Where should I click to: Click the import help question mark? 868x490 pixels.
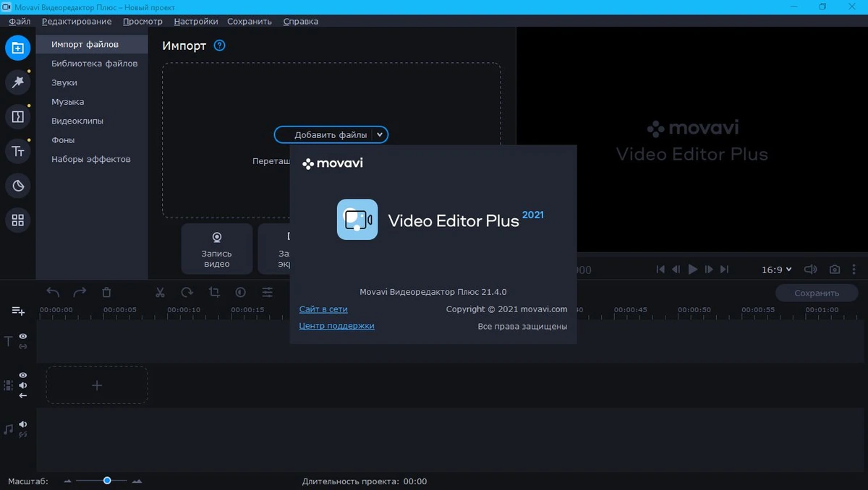click(220, 46)
